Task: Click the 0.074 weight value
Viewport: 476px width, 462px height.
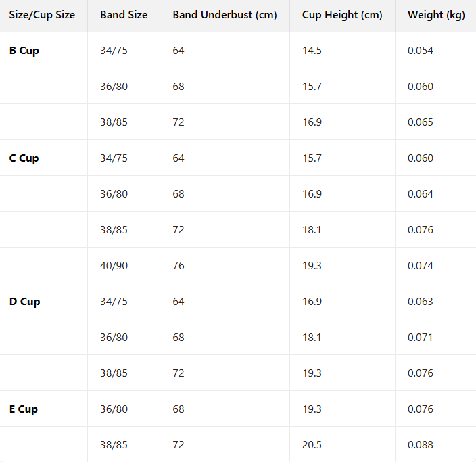Action: 421,266
